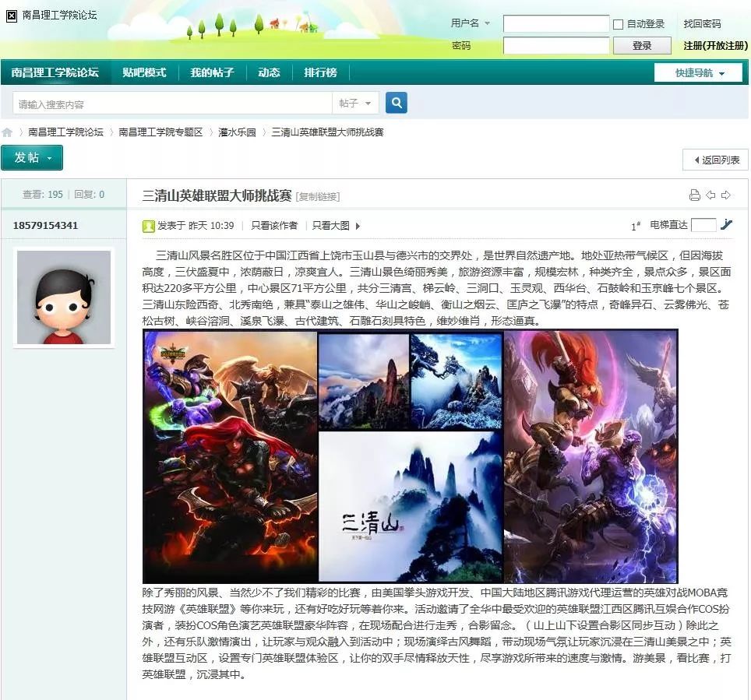Go to previous thread with left arrow icon

click(x=710, y=195)
